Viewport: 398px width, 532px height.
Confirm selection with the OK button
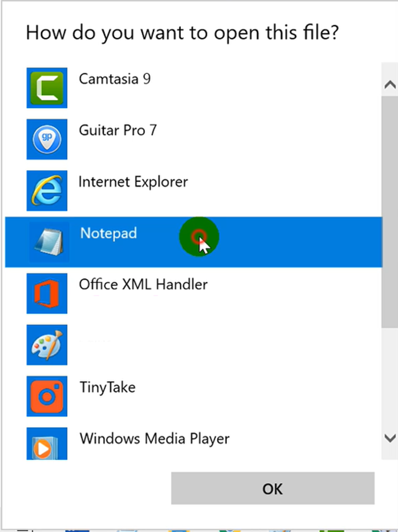pos(272,488)
